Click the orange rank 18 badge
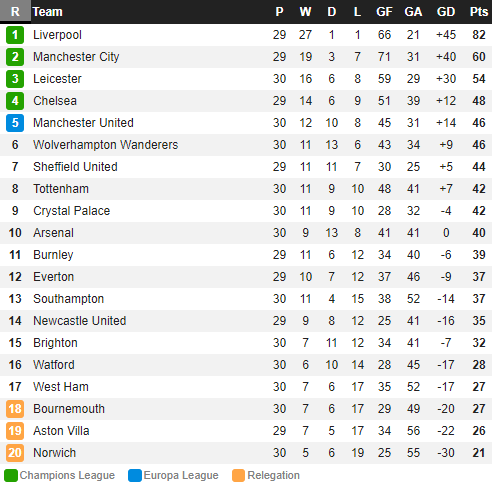 pyautogui.click(x=15, y=409)
